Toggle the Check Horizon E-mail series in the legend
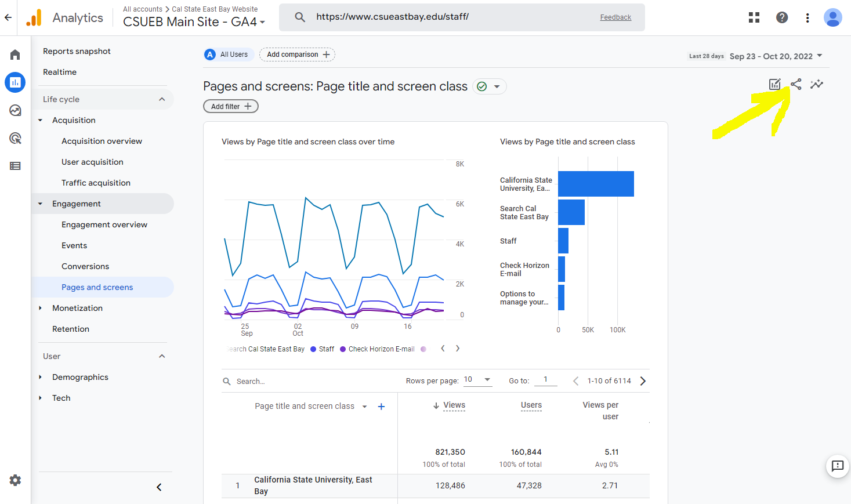Viewport: 851px width, 504px height. click(x=378, y=349)
